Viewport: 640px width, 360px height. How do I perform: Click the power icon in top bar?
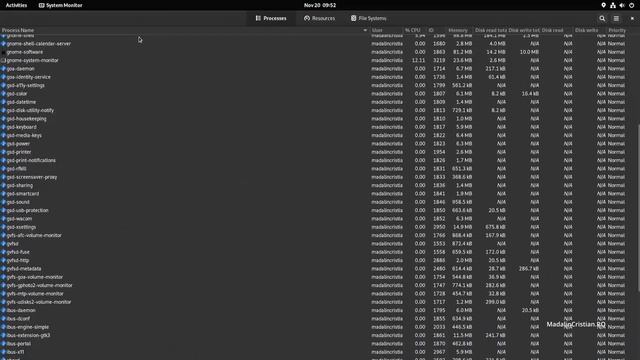point(631,5)
